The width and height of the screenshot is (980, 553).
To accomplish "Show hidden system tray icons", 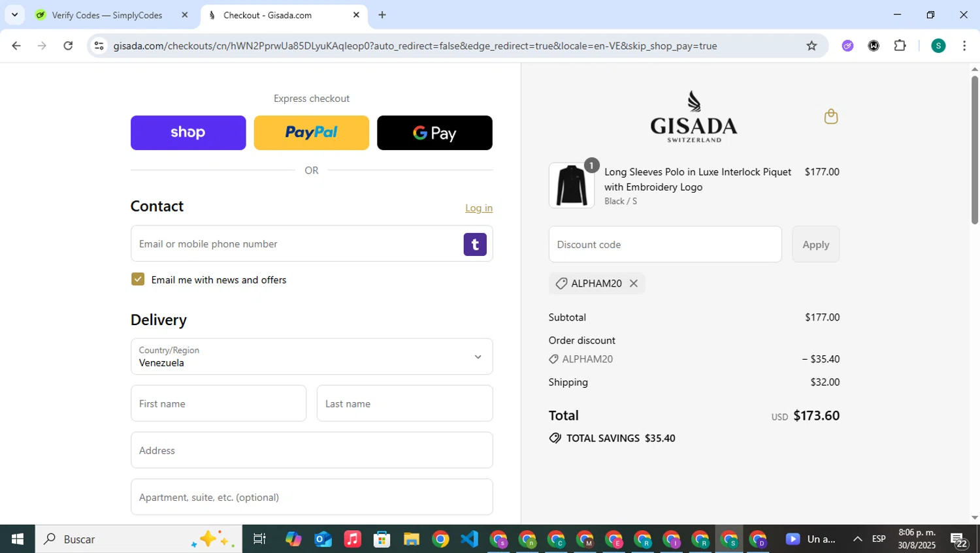I will (857, 539).
